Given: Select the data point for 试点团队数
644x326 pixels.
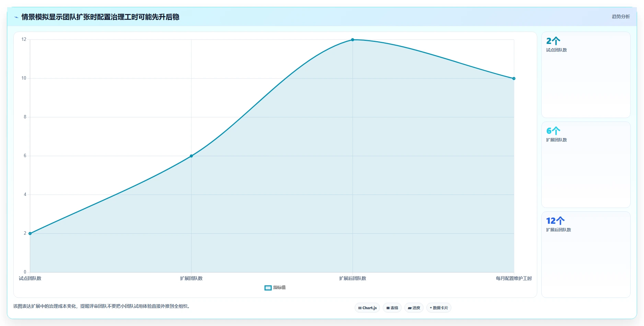Looking at the screenshot, I should tap(30, 233).
